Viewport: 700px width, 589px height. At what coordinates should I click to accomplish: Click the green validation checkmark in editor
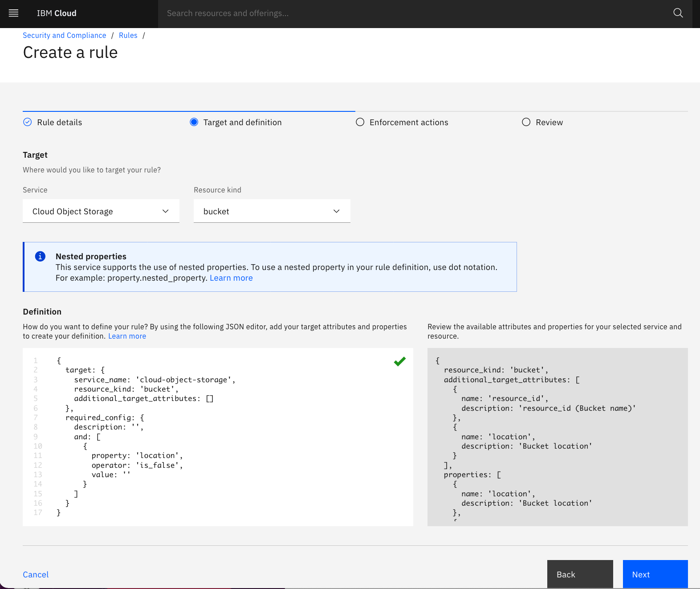pos(400,361)
